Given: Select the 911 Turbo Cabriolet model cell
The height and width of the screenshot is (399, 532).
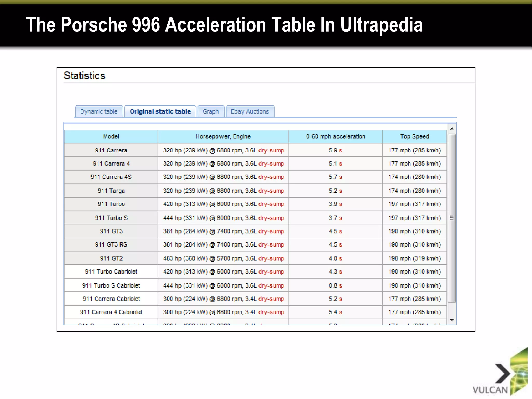Looking at the screenshot, I should coord(111,272).
